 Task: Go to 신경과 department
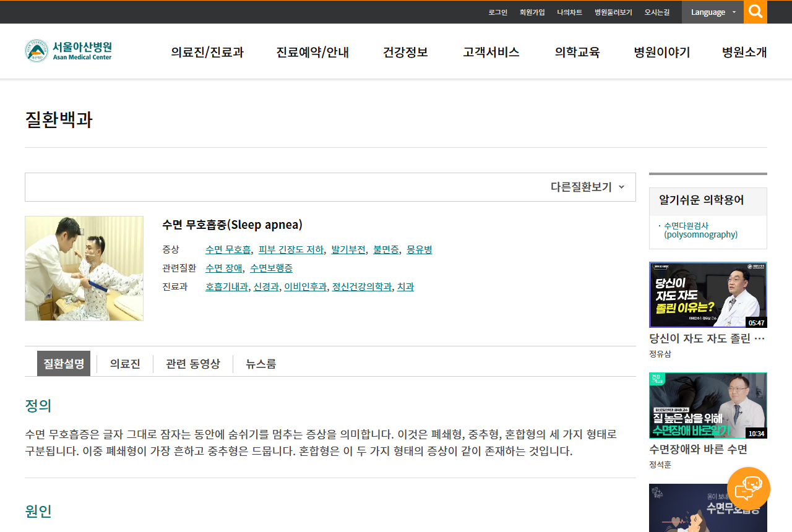[266, 287]
